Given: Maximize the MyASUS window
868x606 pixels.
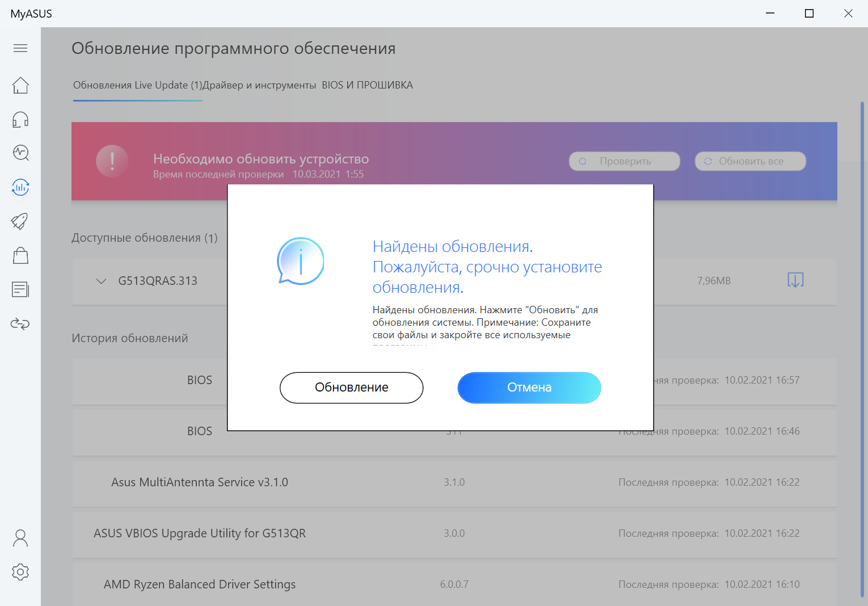Looking at the screenshot, I should point(809,13).
